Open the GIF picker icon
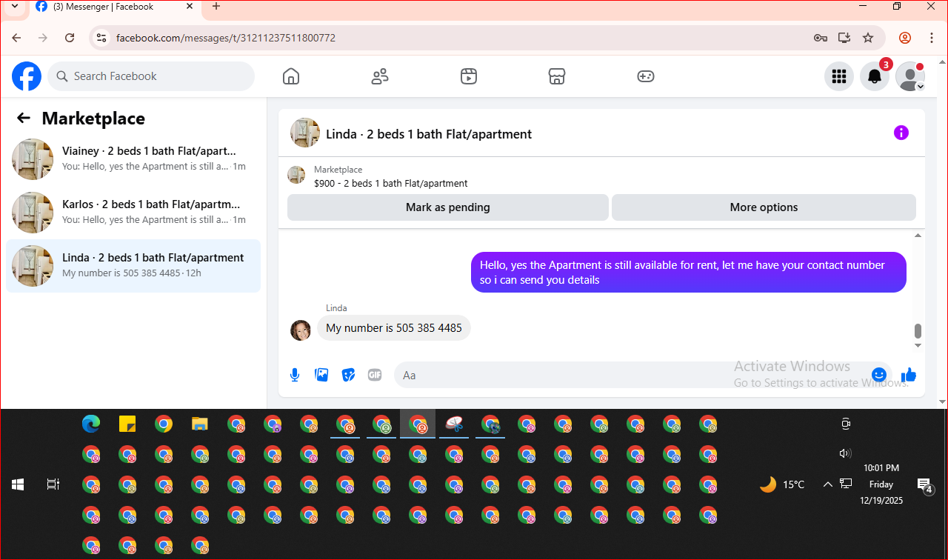The width and height of the screenshot is (948, 560). tap(375, 375)
